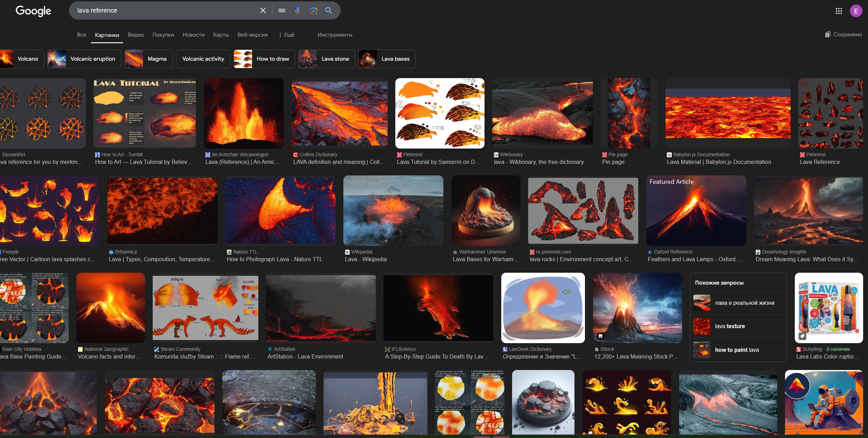Open the Oxford Reference Featured Article thumbnail
The height and width of the screenshot is (438, 868).
tap(696, 211)
